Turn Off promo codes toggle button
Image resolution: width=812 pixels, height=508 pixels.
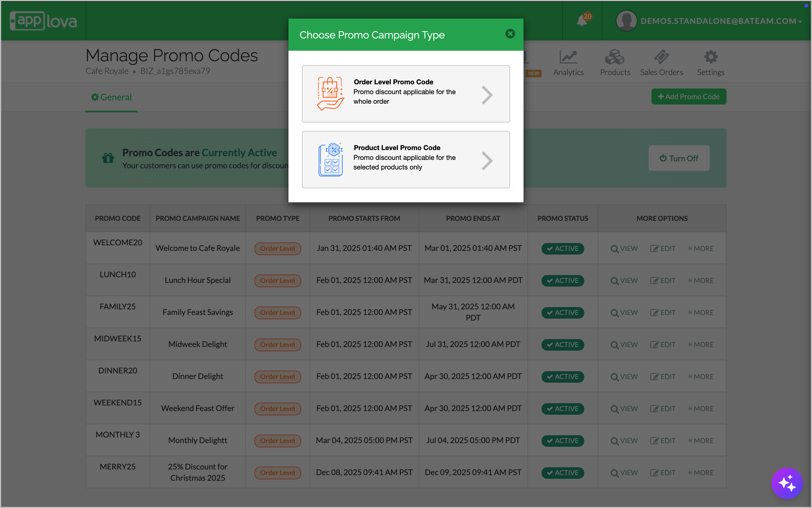pyautogui.click(x=678, y=158)
